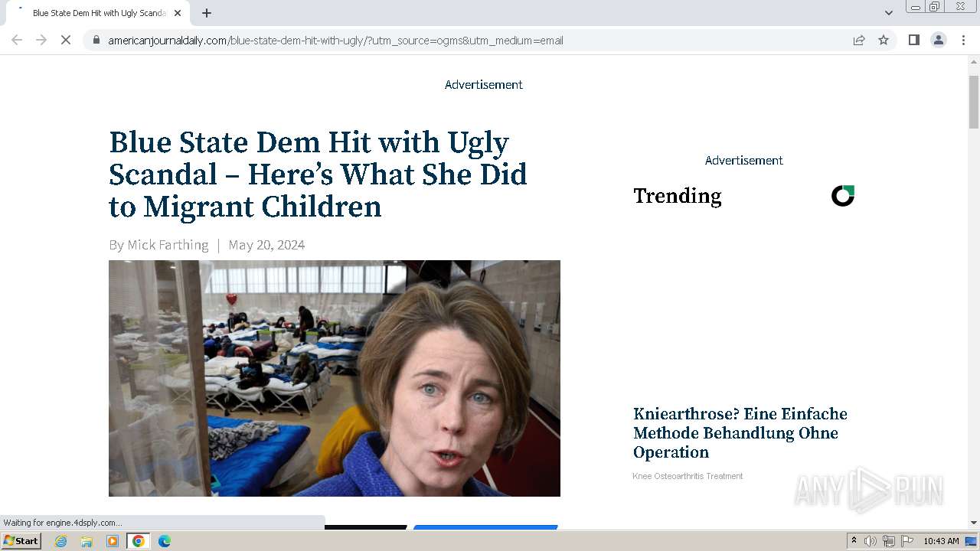Viewport: 980px width, 551px height.
Task: Launch Microsoft Edge from taskbar
Action: point(164,541)
